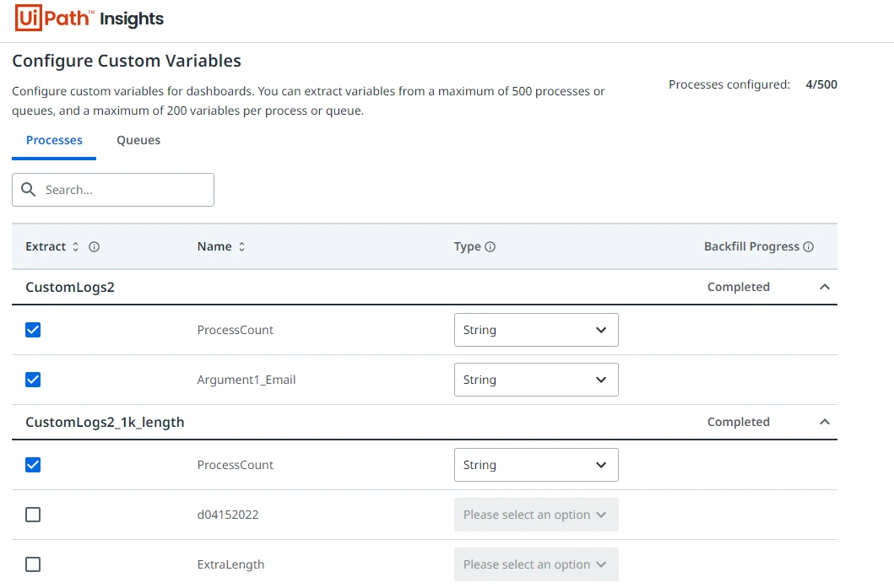Check the ExtraLength extract checkbox
This screenshot has height=588, width=894.
pyautogui.click(x=33, y=564)
